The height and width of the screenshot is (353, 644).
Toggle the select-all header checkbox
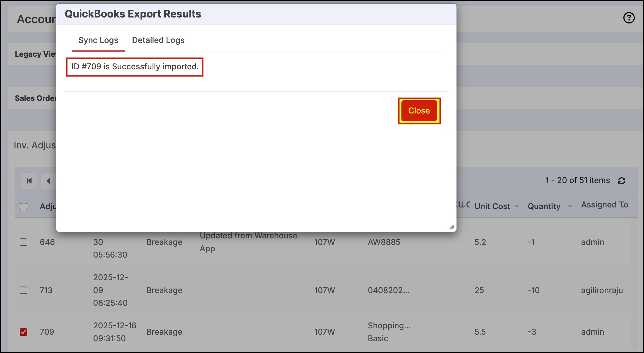pos(24,207)
